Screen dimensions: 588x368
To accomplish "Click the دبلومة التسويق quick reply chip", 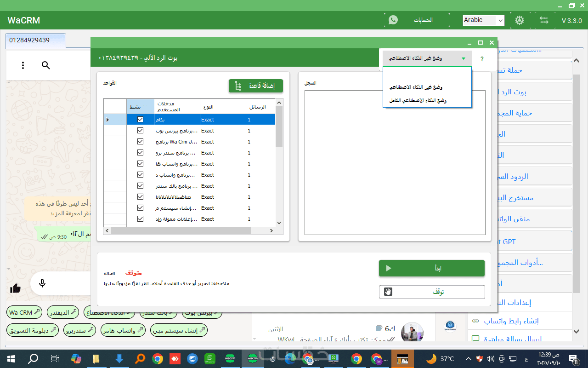I will point(34,330).
